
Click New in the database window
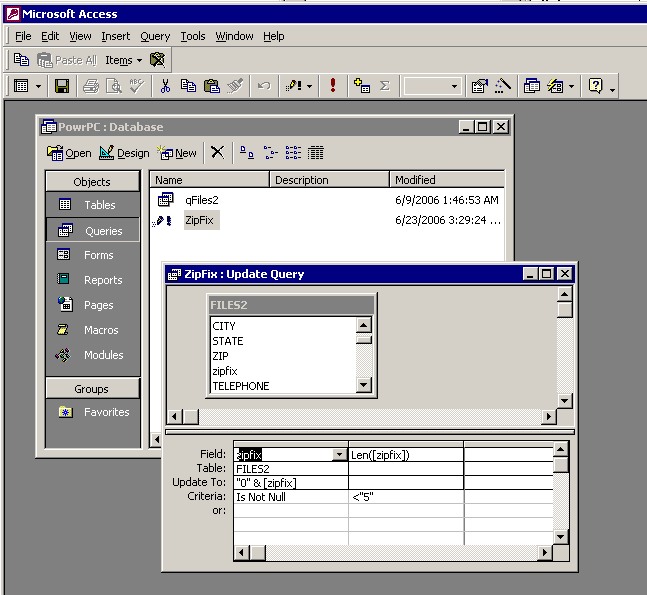pyautogui.click(x=177, y=153)
